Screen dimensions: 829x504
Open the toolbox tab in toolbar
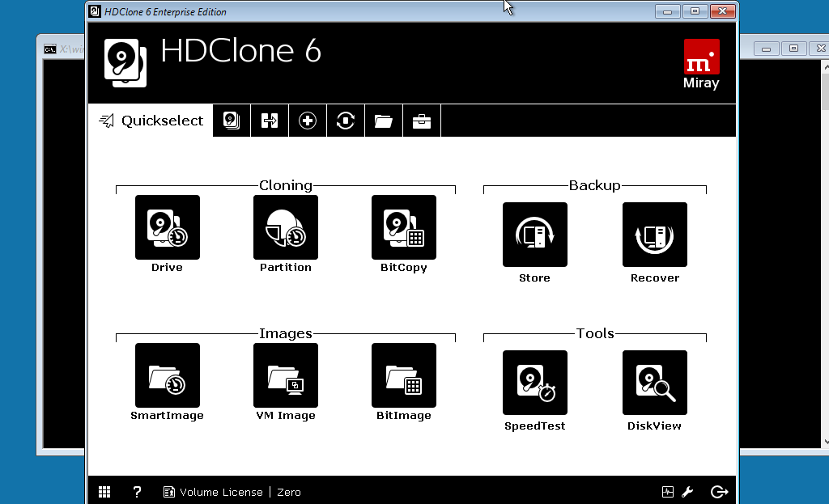(x=422, y=121)
